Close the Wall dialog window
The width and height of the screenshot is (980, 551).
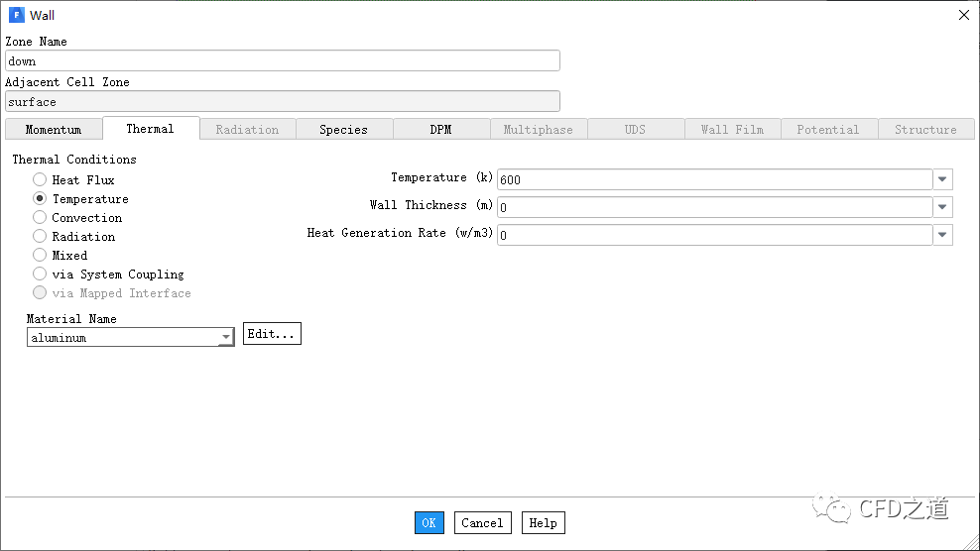click(963, 15)
